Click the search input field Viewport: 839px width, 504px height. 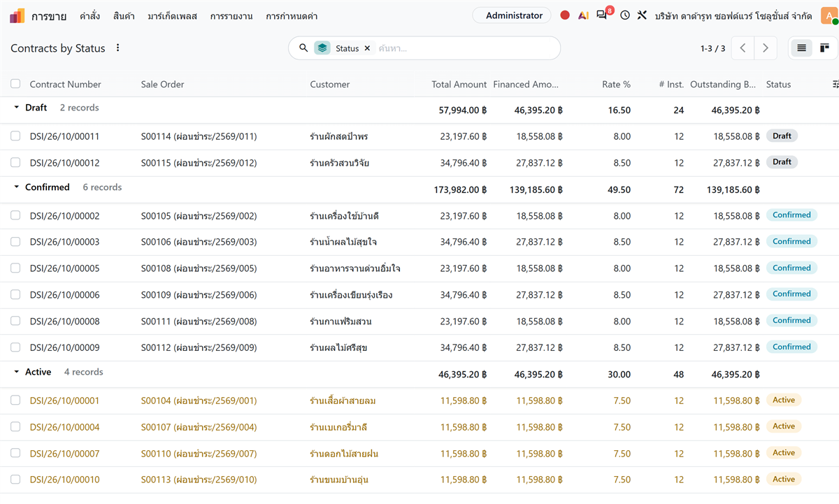(465, 48)
